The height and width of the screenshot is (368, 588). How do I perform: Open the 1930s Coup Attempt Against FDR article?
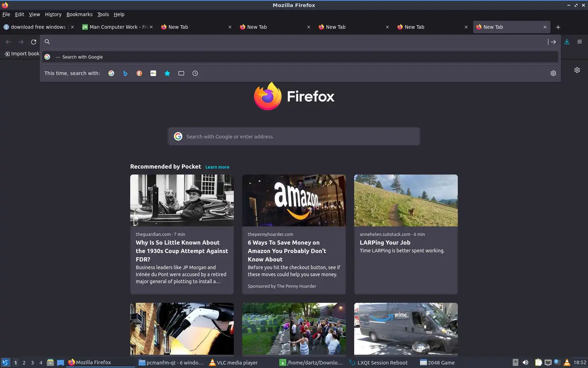(x=182, y=251)
